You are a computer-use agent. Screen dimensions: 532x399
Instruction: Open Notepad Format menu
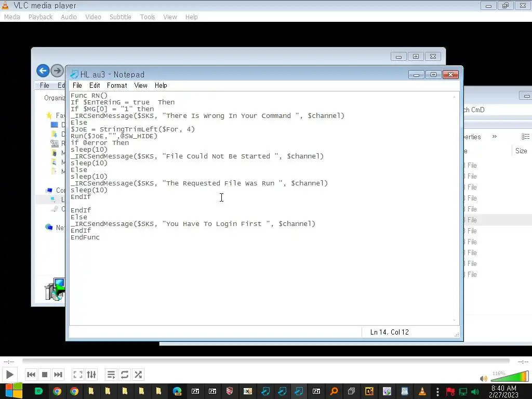117,86
